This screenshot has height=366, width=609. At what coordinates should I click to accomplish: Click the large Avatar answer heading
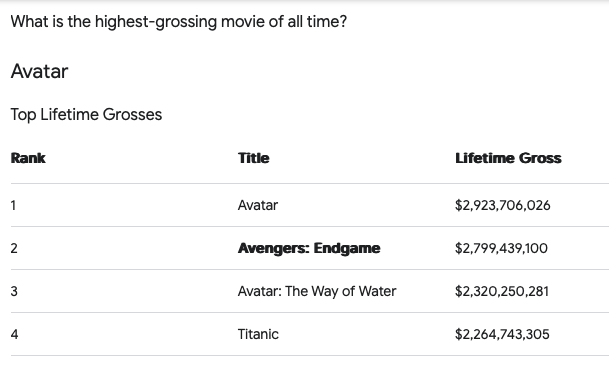pyautogui.click(x=39, y=71)
